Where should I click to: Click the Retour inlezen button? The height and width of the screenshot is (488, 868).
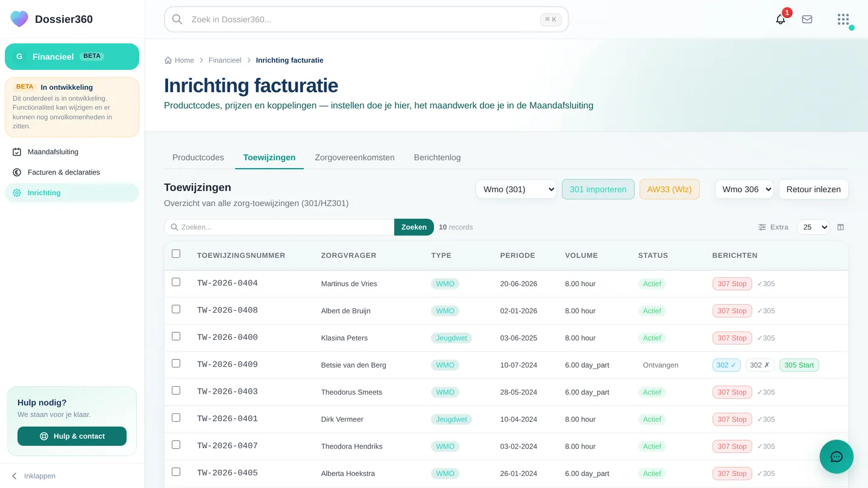[x=814, y=189]
